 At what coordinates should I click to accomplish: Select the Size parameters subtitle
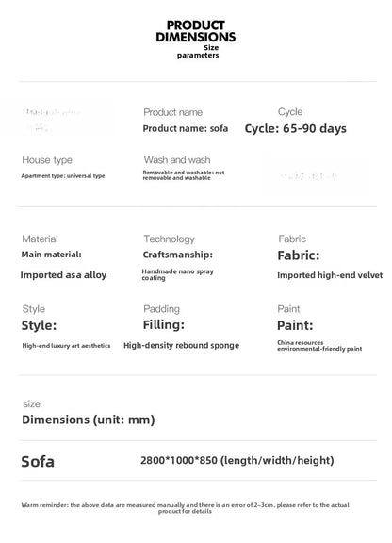[x=198, y=51]
